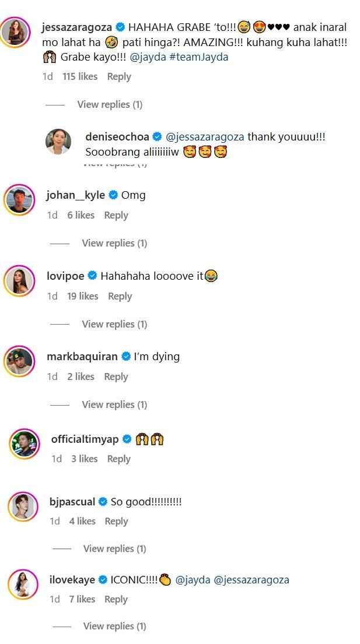Open @jayda mention in ilovekaye's comment
The image size is (360, 644).
[192, 580]
